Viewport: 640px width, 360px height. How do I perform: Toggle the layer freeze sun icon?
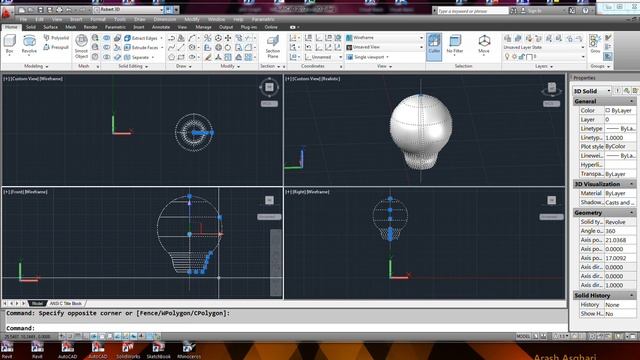click(x=514, y=57)
